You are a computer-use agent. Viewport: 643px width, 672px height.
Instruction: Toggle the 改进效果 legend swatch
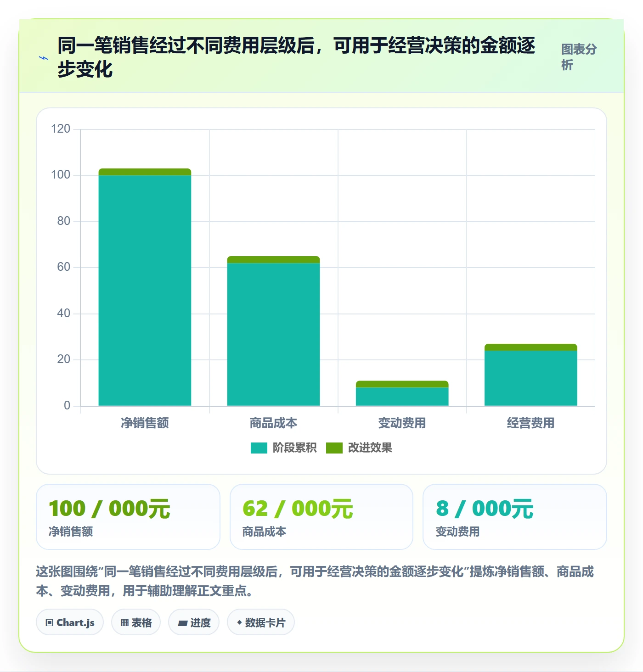click(334, 448)
